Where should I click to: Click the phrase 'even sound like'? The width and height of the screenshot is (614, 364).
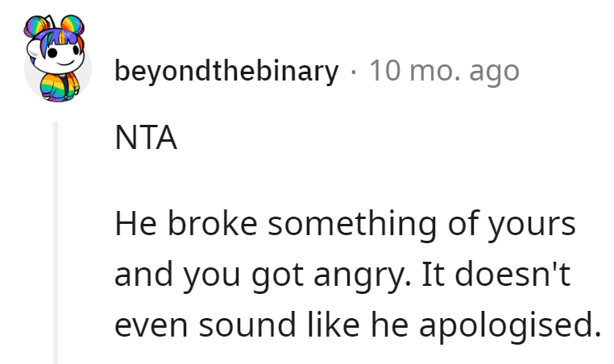point(237,325)
